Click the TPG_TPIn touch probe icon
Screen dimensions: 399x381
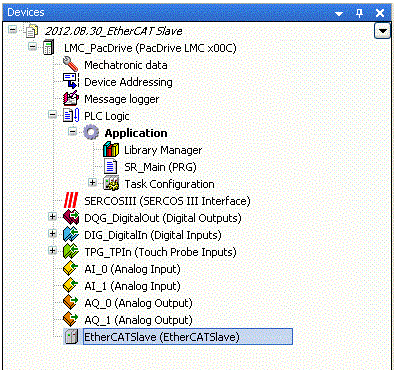[71, 251]
